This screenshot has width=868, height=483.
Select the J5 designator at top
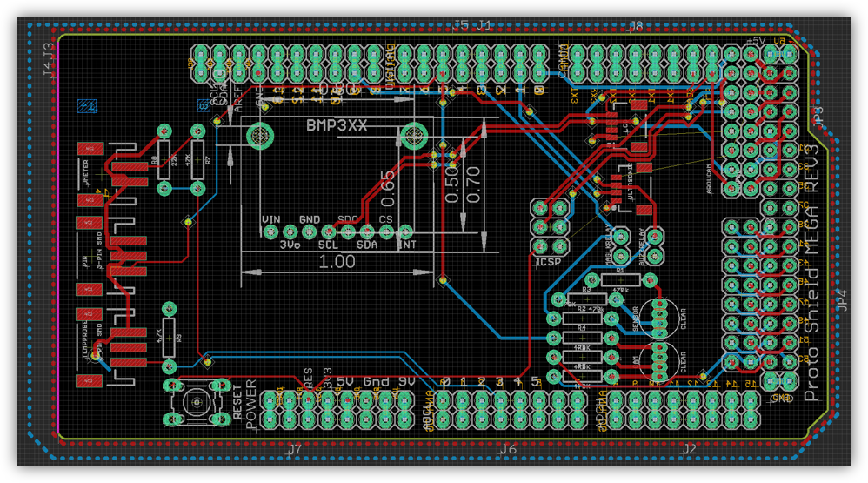(x=461, y=25)
